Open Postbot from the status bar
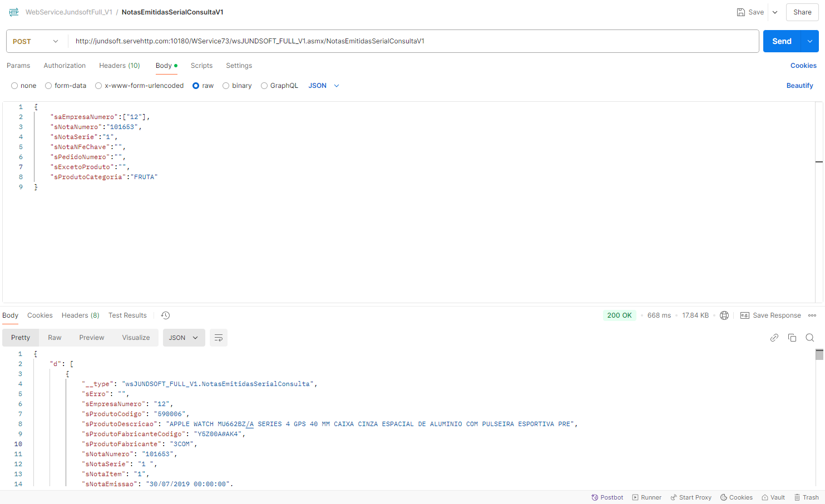The width and height of the screenshot is (825, 504). pos(607,497)
